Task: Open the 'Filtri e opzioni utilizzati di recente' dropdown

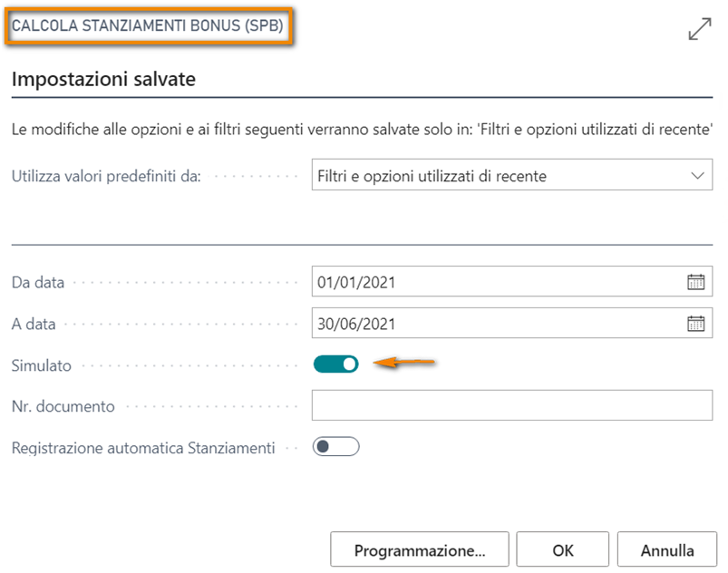Action: coord(511,176)
